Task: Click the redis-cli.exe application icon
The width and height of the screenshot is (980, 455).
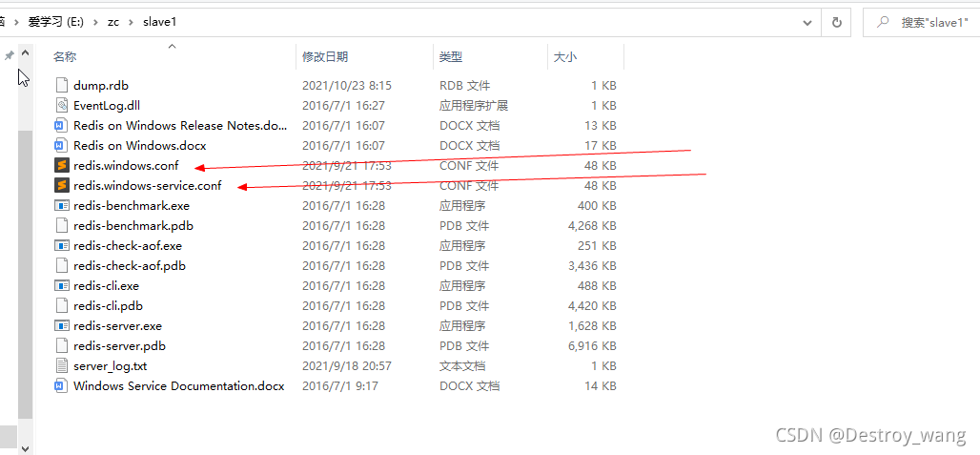Action: pos(61,285)
